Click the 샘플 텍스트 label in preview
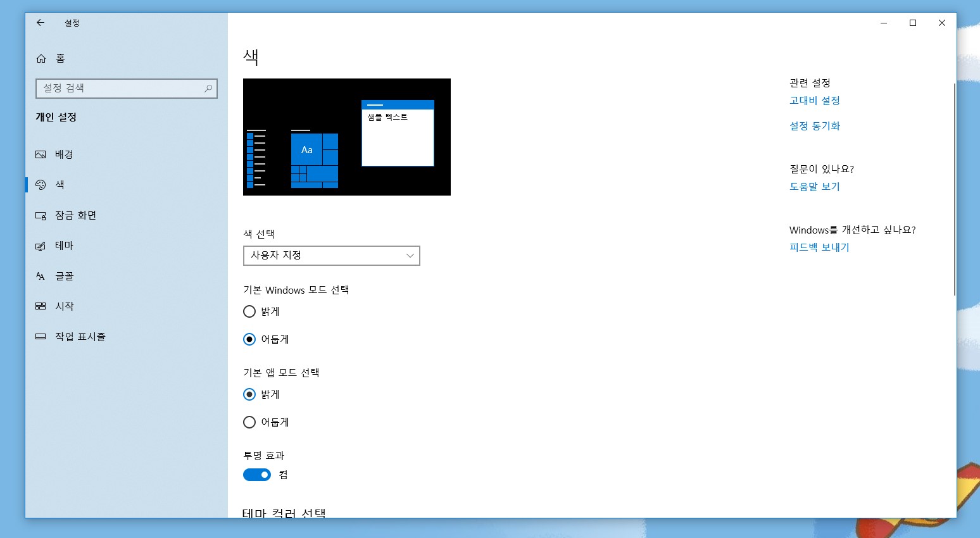The image size is (980, 538). (387, 117)
